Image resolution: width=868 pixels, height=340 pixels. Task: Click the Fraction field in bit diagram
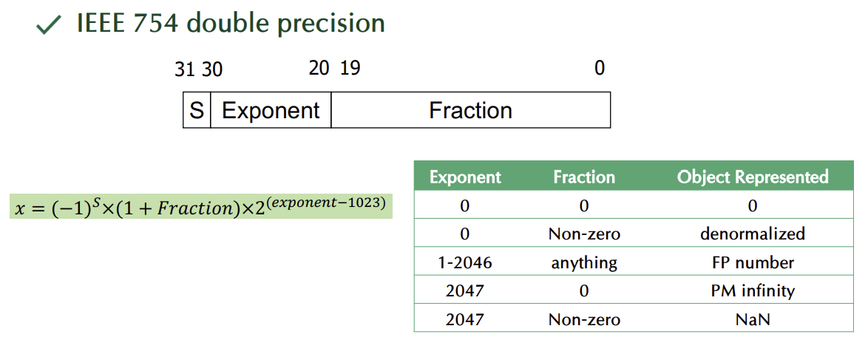pyautogui.click(x=470, y=110)
